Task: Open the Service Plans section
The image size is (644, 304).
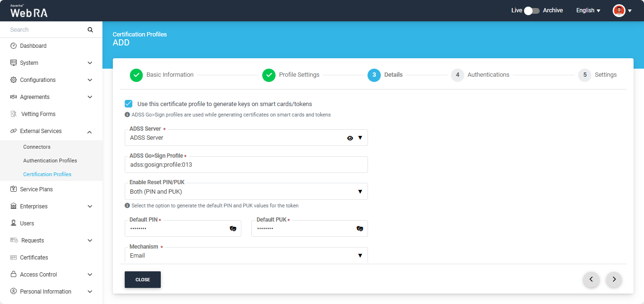Action: point(36,189)
